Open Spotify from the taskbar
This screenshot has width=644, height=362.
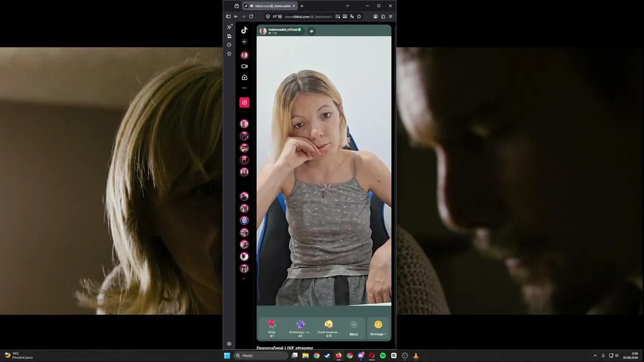click(x=383, y=355)
